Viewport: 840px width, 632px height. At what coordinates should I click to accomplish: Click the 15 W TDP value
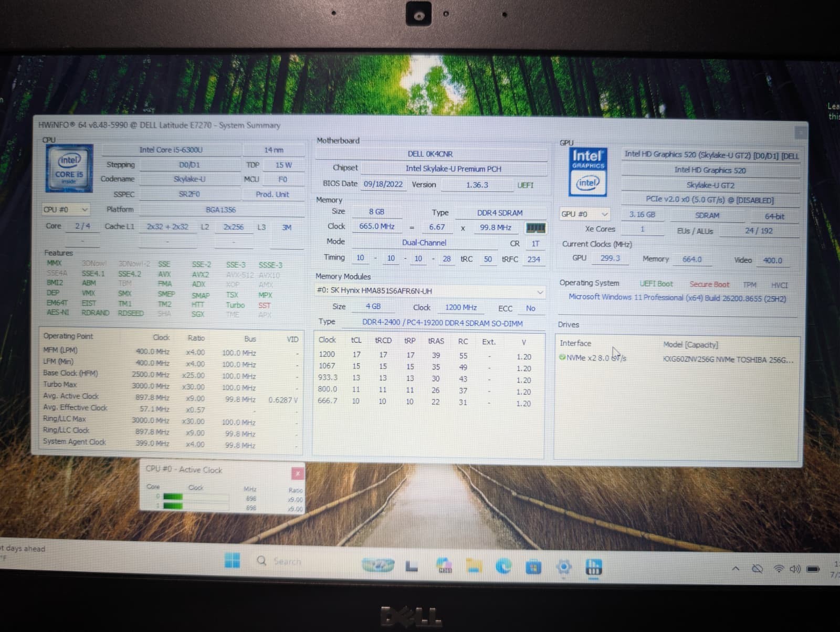coord(283,165)
